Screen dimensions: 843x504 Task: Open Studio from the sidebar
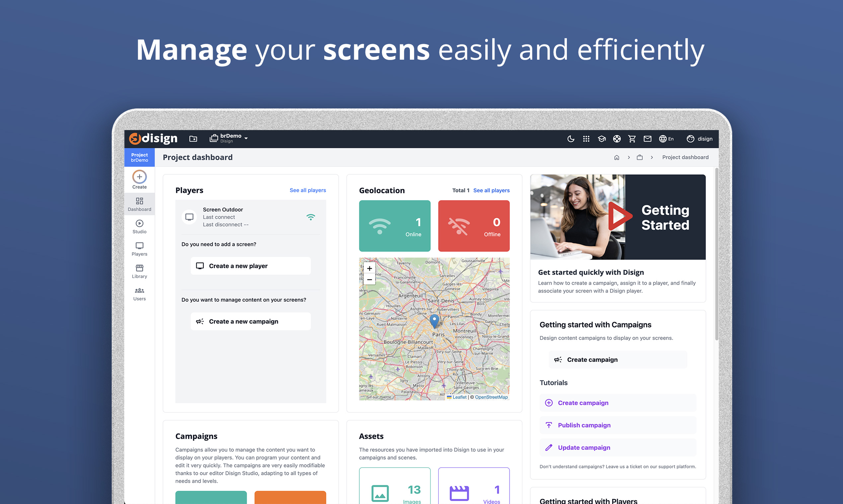coord(139,226)
